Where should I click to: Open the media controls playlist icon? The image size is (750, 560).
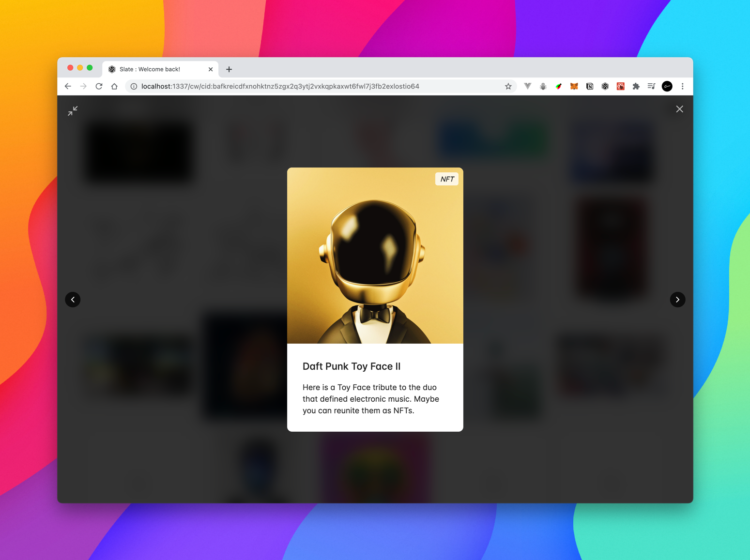651,86
